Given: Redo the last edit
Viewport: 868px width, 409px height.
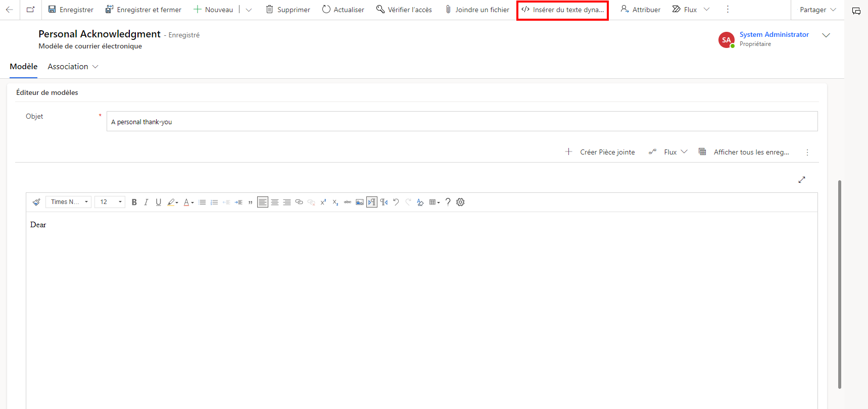Looking at the screenshot, I should (x=408, y=202).
